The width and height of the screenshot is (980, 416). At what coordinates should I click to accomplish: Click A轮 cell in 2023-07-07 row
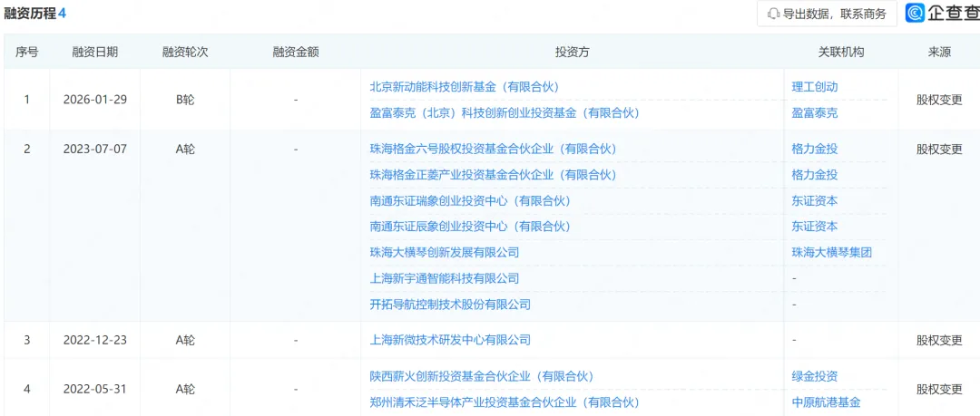tap(185, 150)
